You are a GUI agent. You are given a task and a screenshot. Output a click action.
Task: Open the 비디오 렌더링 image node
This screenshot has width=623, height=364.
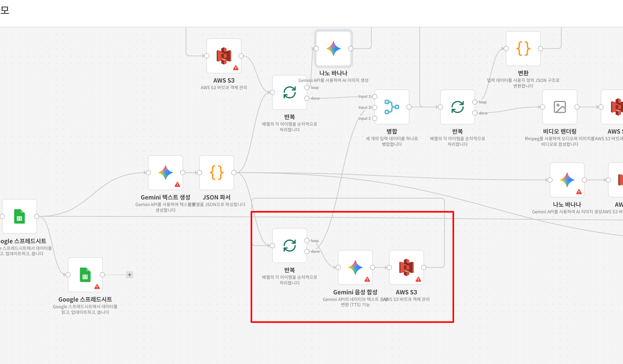(560, 107)
